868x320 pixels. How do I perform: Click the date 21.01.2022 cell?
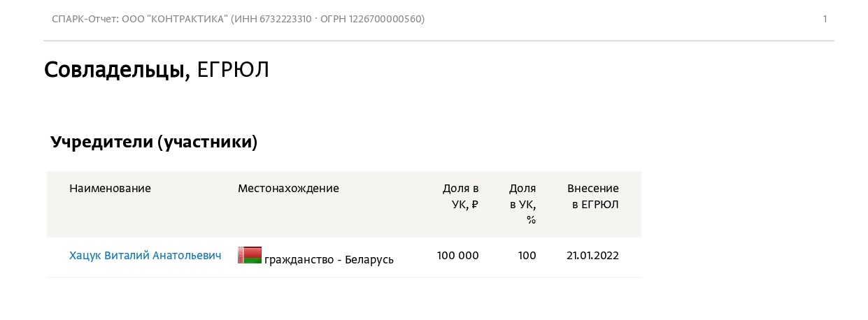593,256
